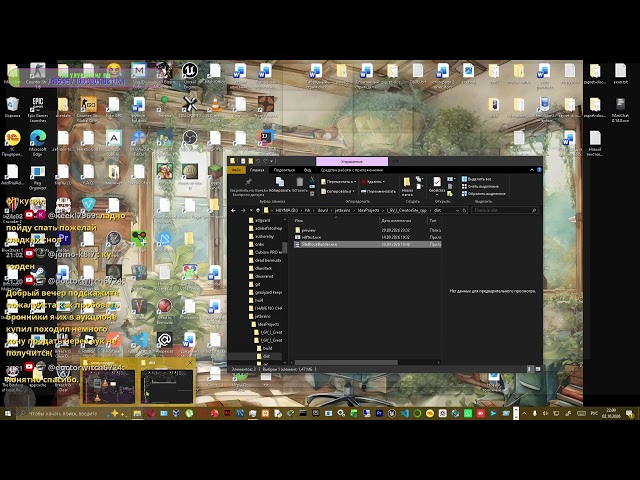Switch to the Home (Главная) tab
Screen dimensions: 640x480
[x=257, y=170]
